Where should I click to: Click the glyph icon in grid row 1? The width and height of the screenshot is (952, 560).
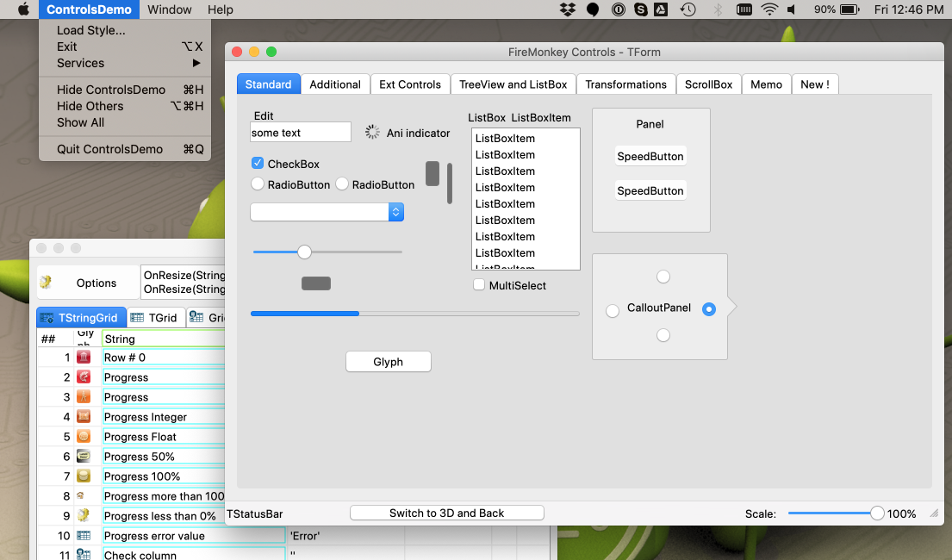coord(84,358)
